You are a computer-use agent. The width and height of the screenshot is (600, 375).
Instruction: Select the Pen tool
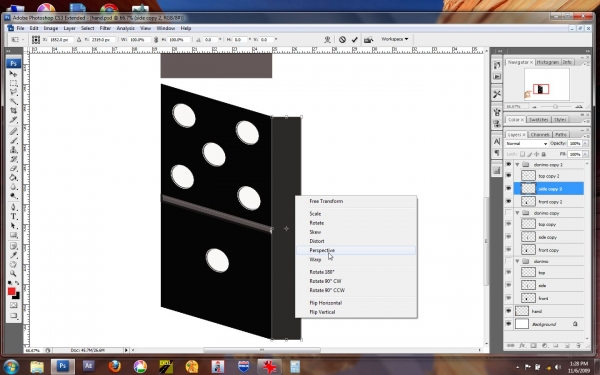click(x=13, y=207)
